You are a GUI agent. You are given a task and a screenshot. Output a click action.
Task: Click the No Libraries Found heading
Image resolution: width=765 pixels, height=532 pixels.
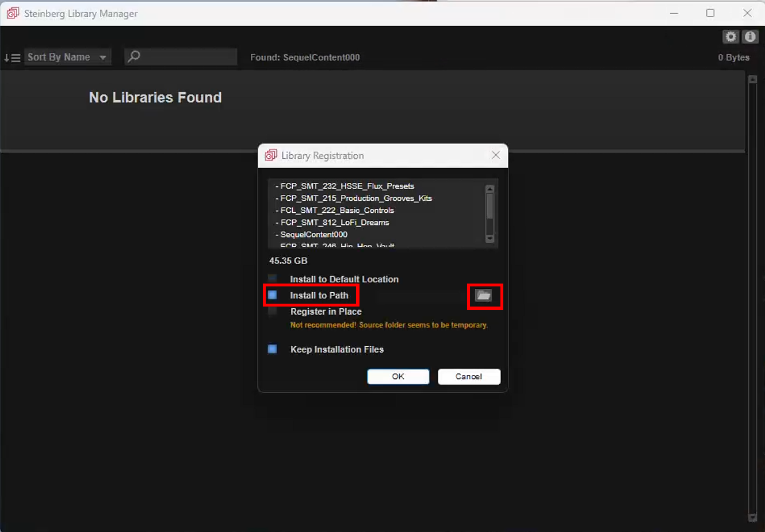[x=155, y=98]
